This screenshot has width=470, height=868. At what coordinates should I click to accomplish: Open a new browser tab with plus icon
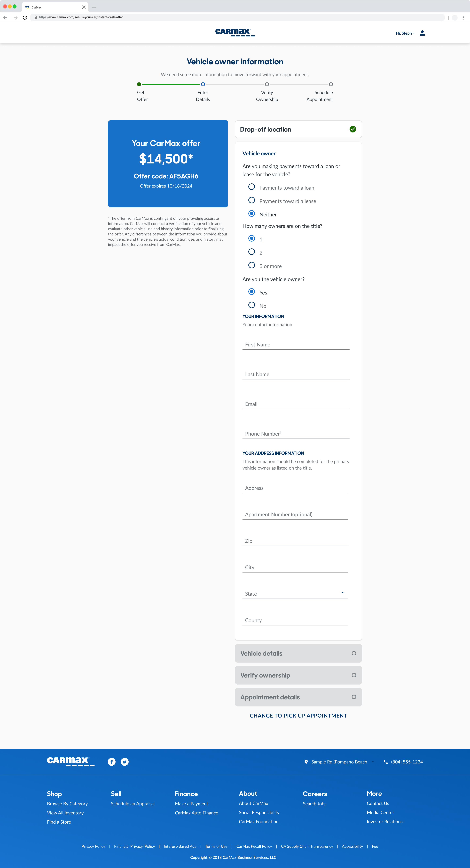pos(94,7)
